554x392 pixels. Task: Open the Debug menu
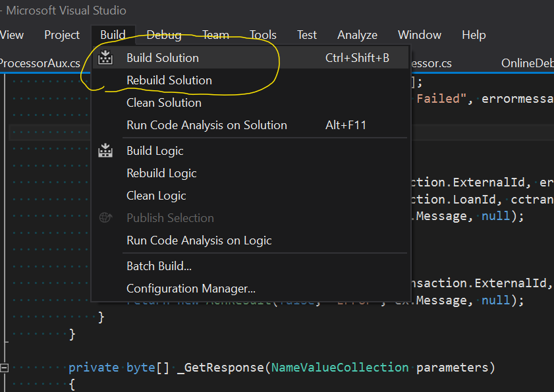click(164, 35)
